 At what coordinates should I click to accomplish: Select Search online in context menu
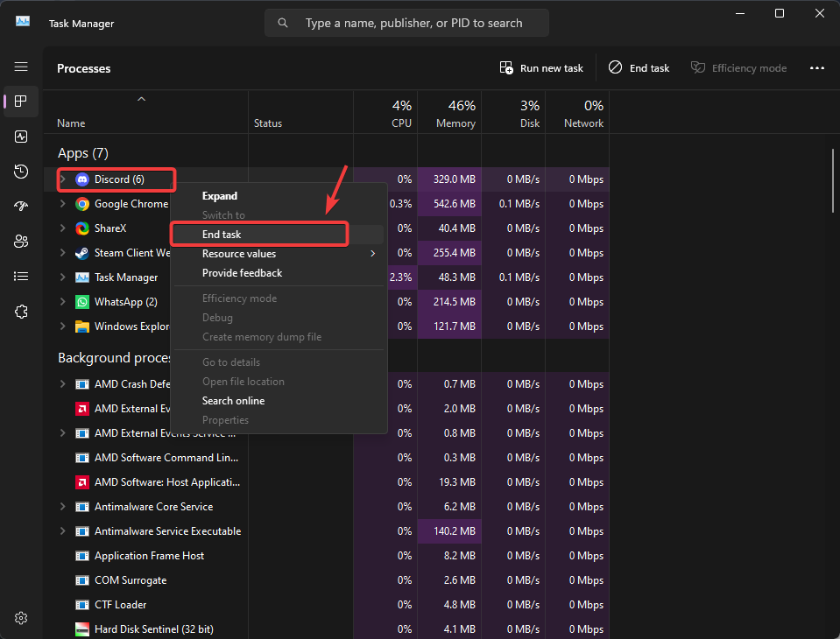pos(233,401)
